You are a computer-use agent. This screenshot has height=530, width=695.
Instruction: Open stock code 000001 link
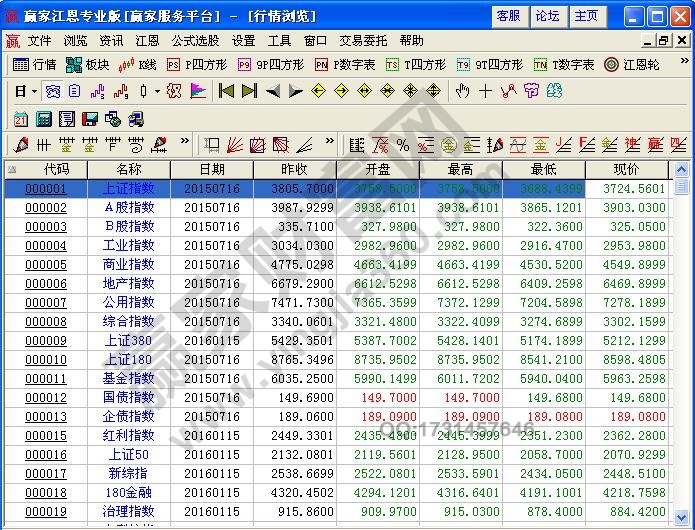coord(45,189)
